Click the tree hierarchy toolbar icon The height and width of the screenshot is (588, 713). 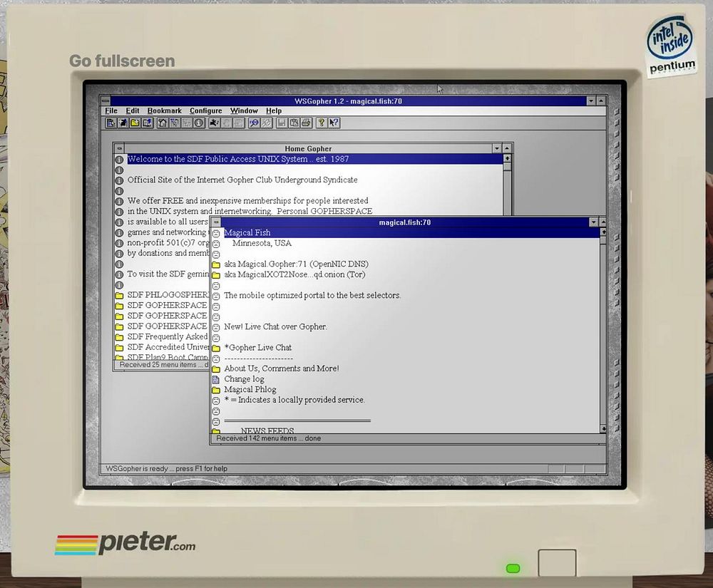175,123
